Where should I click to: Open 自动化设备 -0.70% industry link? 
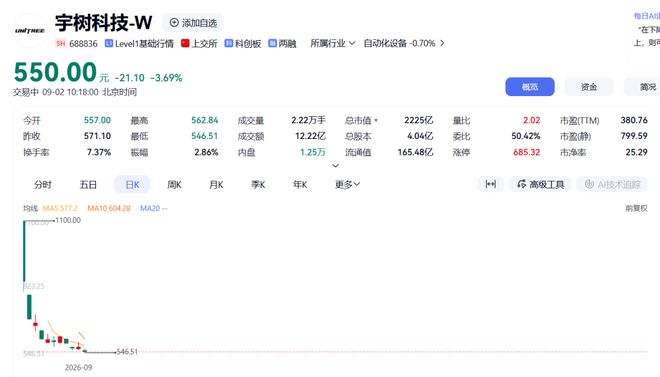tap(399, 43)
